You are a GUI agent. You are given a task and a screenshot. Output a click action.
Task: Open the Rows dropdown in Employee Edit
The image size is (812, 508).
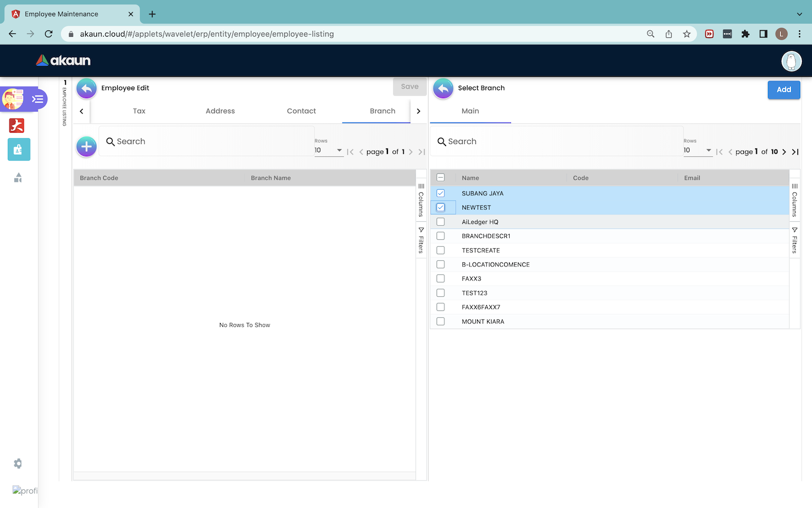coord(329,150)
